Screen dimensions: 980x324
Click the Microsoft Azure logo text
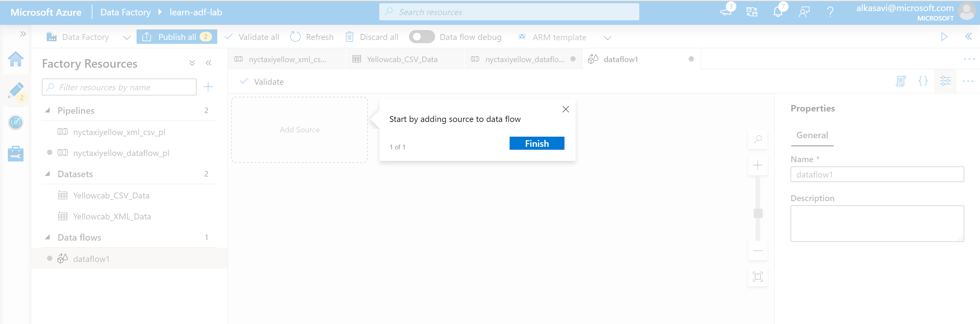point(46,12)
